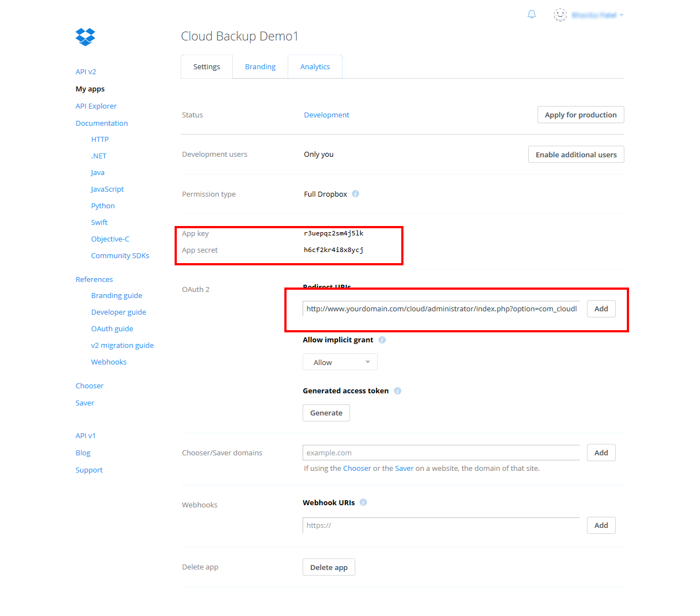Click info icon next to Generated access token
The height and width of the screenshot is (616, 700).
coord(397,391)
